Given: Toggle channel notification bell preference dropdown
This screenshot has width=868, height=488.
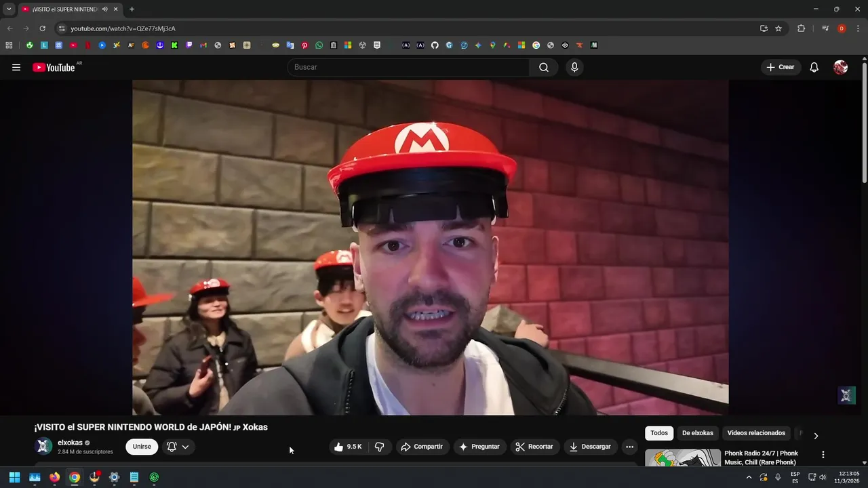Looking at the screenshot, I should coord(178,447).
